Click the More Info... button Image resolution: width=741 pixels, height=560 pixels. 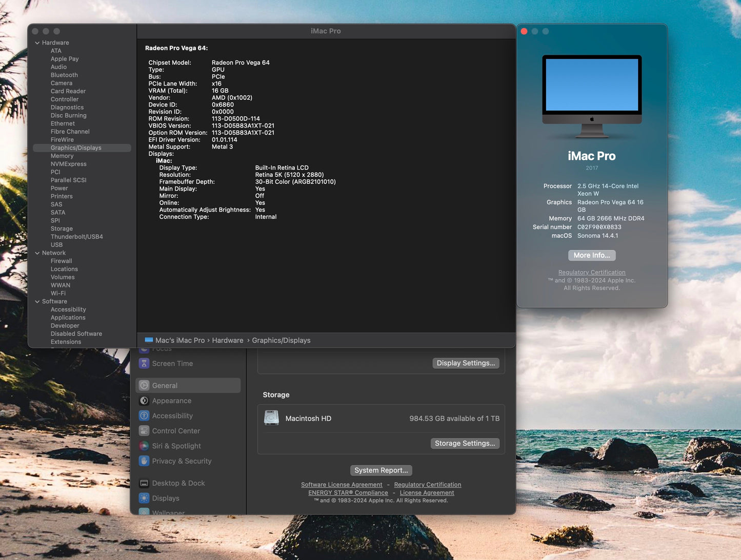tap(591, 255)
